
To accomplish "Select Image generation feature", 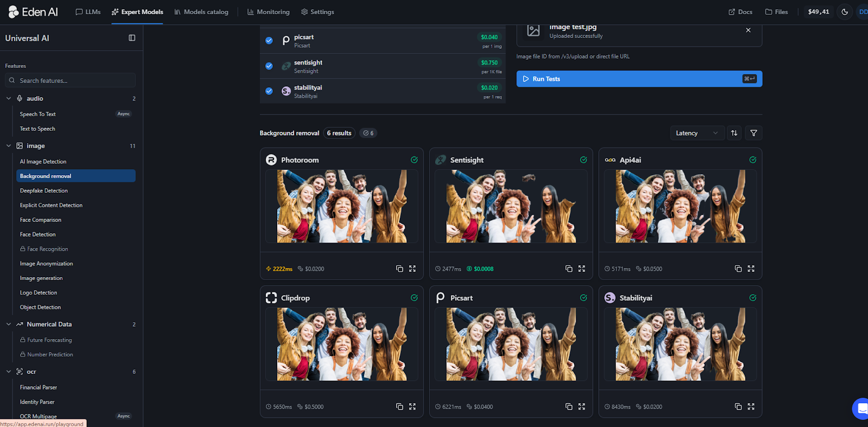I will pos(41,278).
